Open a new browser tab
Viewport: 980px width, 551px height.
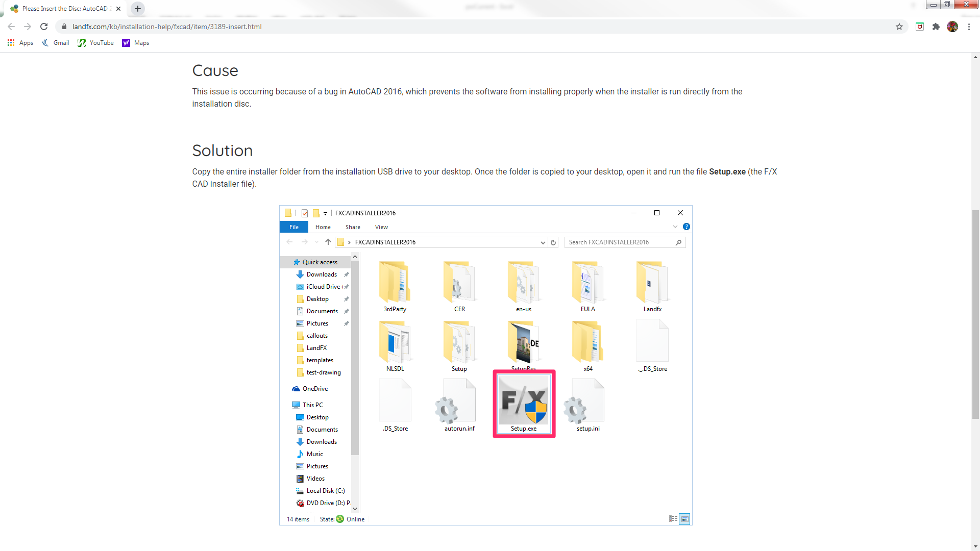[138, 9]
